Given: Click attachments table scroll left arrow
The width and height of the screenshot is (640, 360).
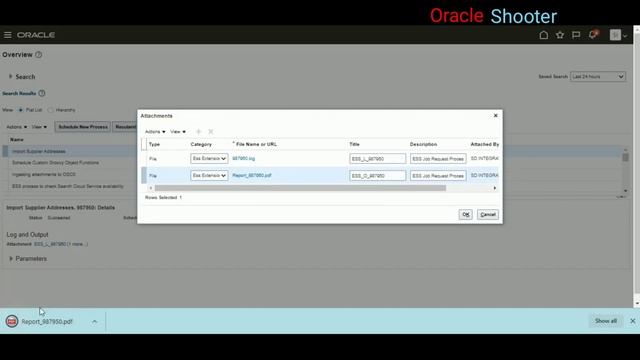Looking at the screenshot, I should click(151, 188).
